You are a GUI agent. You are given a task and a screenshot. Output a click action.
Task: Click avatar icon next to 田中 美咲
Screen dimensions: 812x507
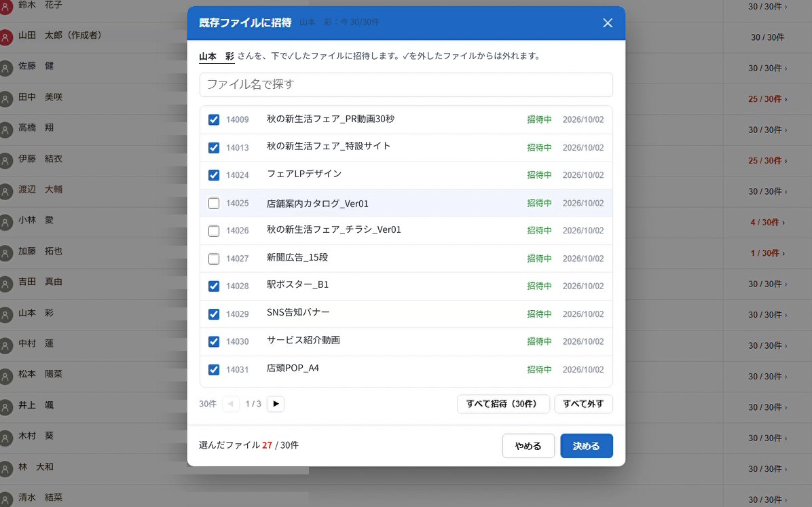5,99
